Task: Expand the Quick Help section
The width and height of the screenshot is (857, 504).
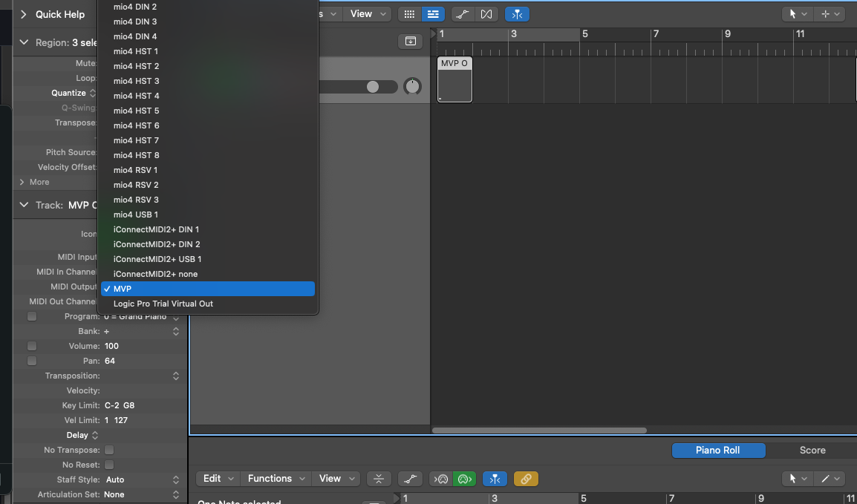Action: pyautogui.click(x=24, y=14)
